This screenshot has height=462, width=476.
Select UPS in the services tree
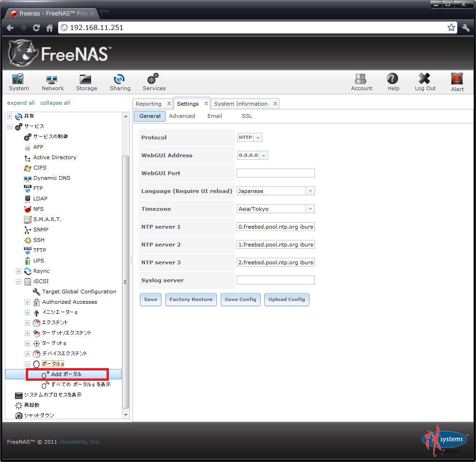point(38,261)
